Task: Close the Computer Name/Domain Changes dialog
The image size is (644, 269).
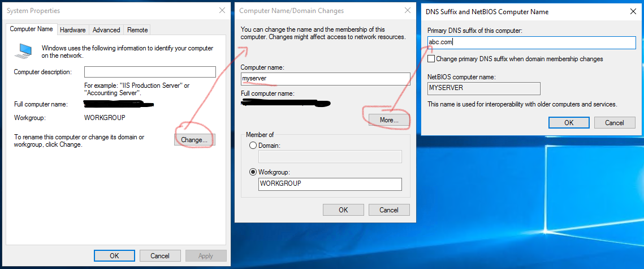Action: click(x=407, y=10)
